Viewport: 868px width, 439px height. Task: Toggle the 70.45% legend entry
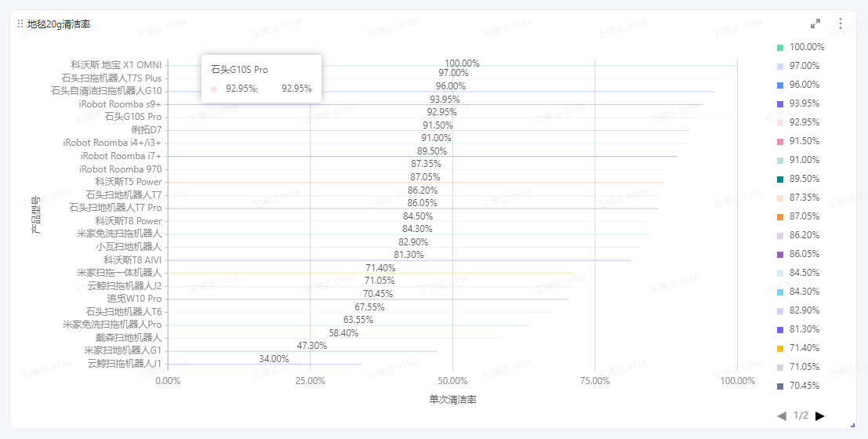pos(798,386)
